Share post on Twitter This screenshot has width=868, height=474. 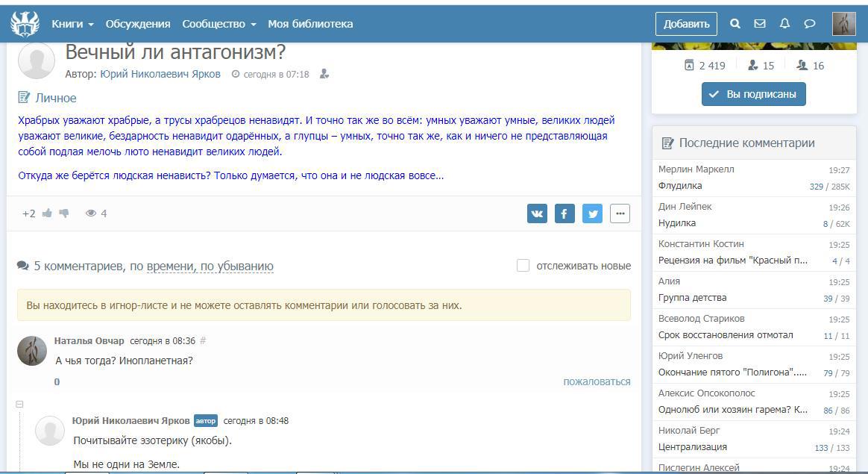pyautogui.click(x=592, y=213)
